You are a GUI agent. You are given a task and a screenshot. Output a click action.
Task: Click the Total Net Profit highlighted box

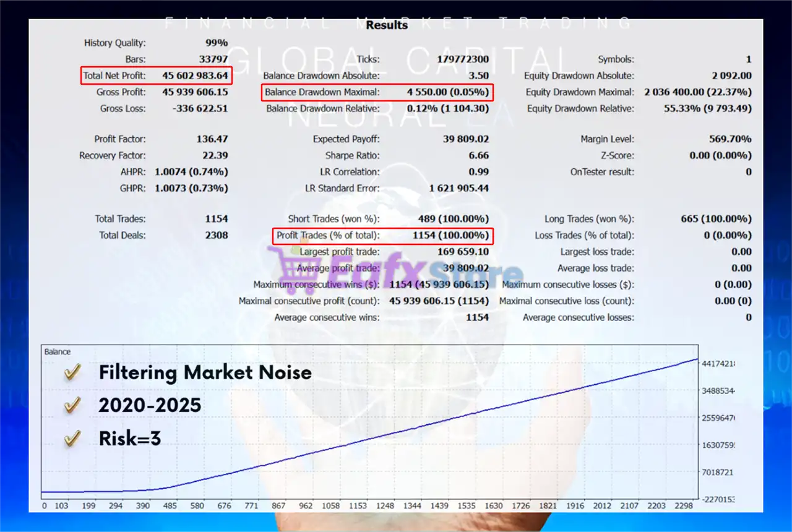pyautogui.click(x=157, y=76)
